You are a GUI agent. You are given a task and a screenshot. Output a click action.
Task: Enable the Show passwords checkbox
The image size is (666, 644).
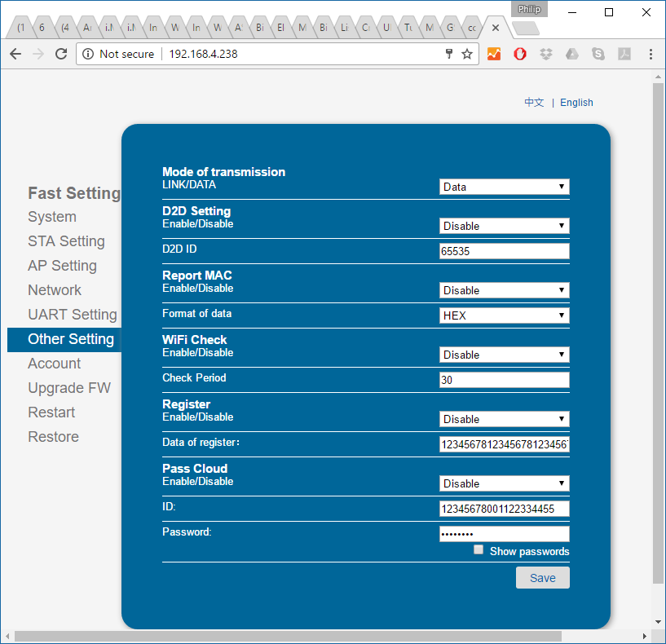[x=479, y=549]
